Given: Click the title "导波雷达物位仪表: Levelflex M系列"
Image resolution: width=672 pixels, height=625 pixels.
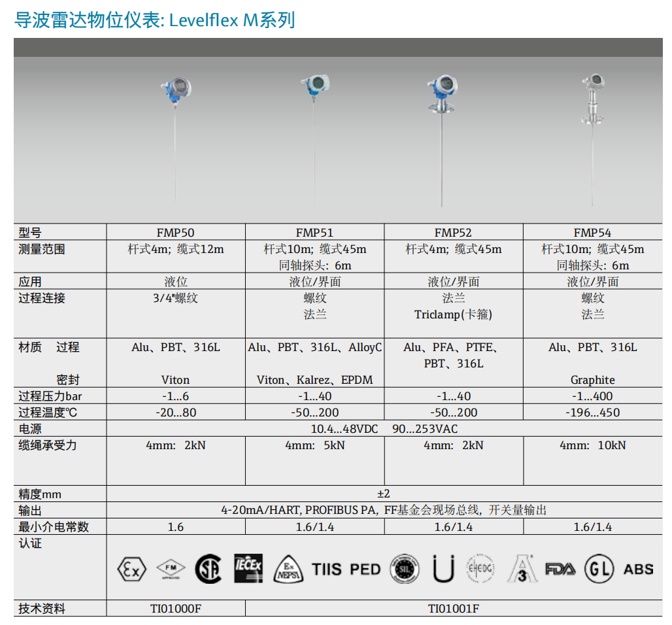Looking at the screenshot, I should click(x=155, y=20).
